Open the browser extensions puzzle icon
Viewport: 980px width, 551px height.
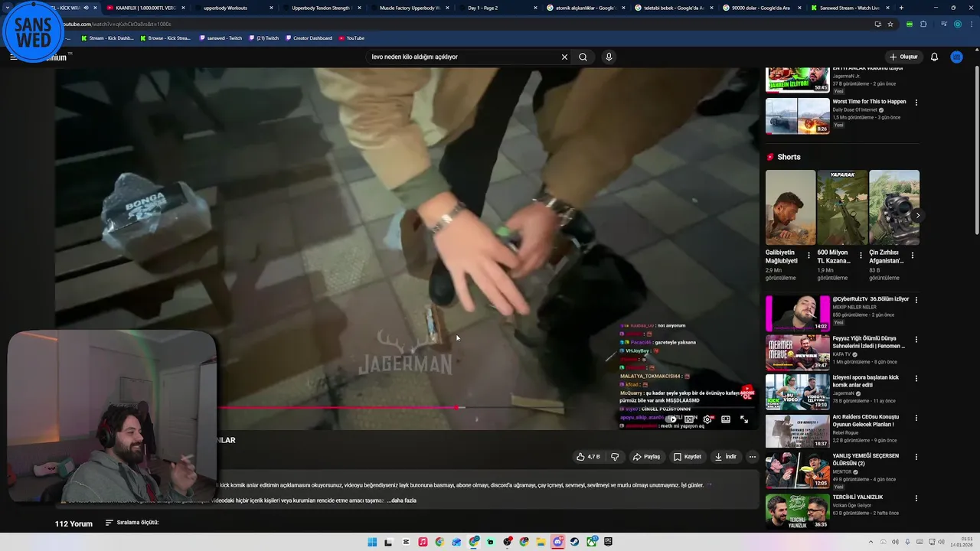[x=923, y=24]
